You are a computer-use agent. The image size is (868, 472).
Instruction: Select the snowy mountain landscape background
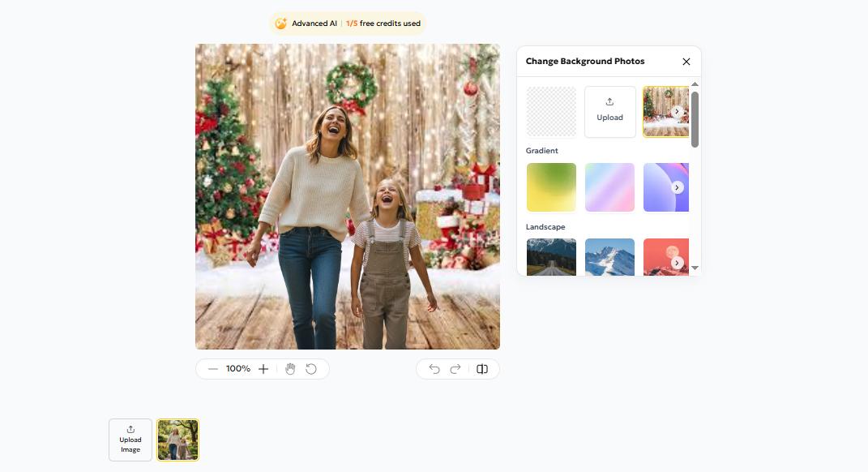[610, 257]
